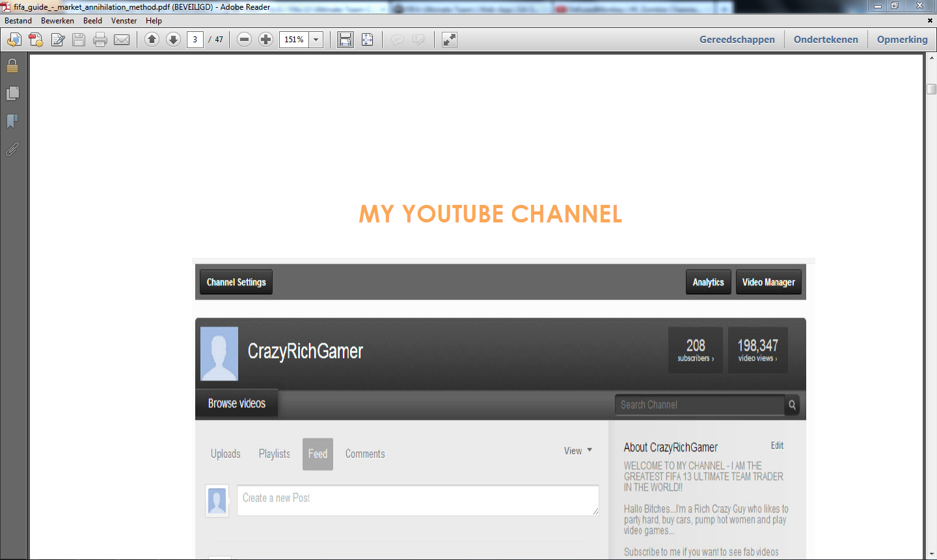Click the Video Manager button
Screen dimensions: 937x560
[768, 282]
